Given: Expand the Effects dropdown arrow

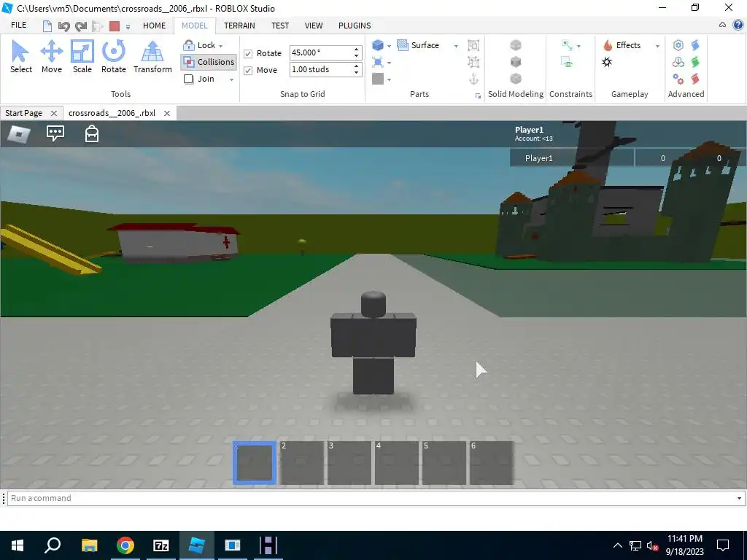Looking at the screenshot, I should [x=657, y=46].
